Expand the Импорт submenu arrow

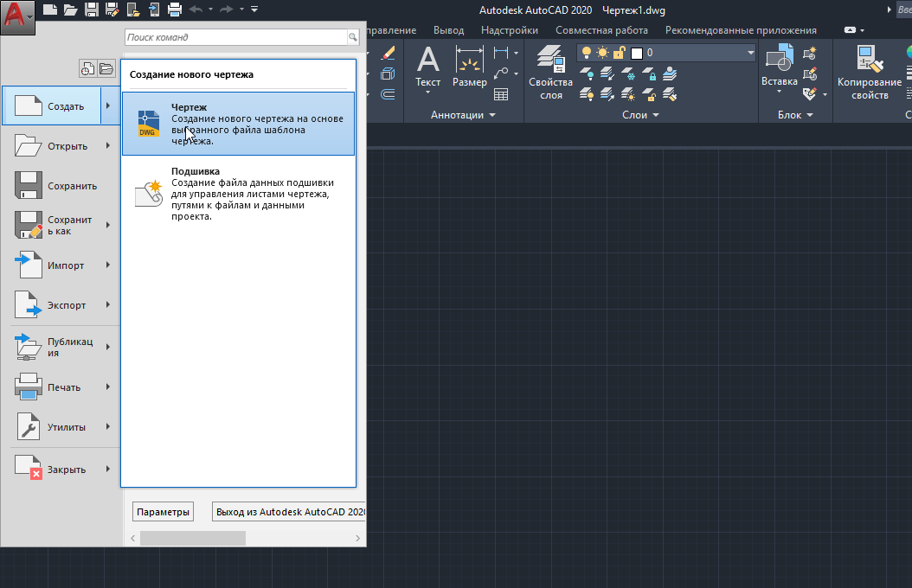(108, 265)
